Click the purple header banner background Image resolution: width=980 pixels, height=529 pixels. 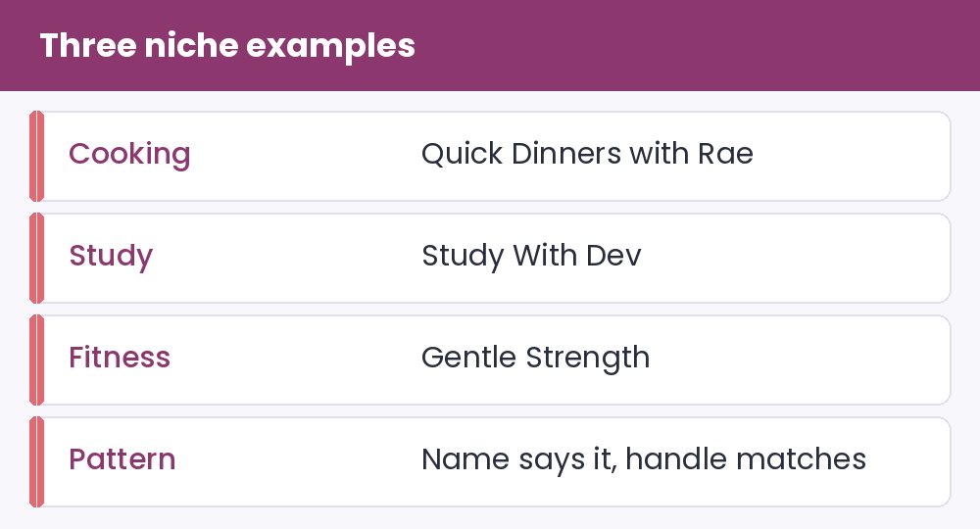[x=688, y=45]
